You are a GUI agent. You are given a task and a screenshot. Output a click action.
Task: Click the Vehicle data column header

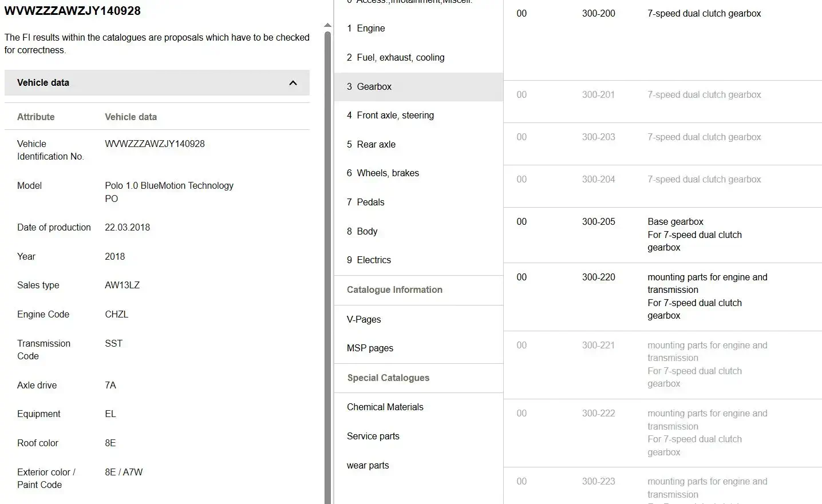[x=131, y=117]
